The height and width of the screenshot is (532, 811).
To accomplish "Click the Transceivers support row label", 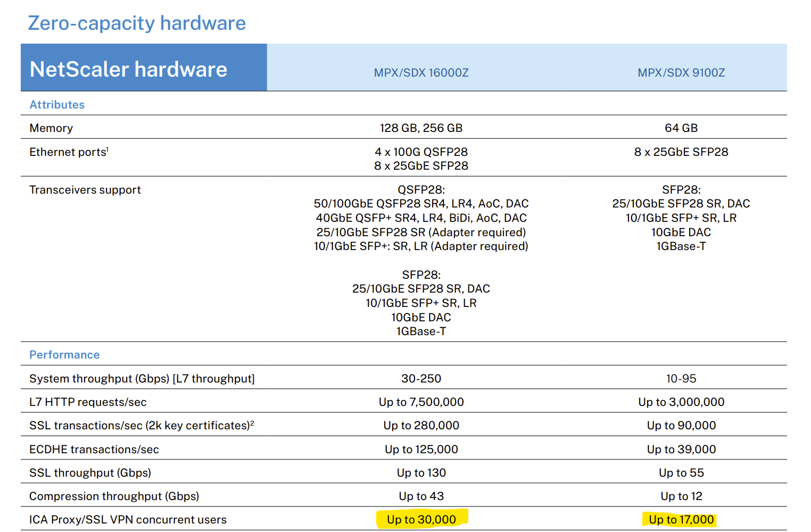I will [85, 189].
